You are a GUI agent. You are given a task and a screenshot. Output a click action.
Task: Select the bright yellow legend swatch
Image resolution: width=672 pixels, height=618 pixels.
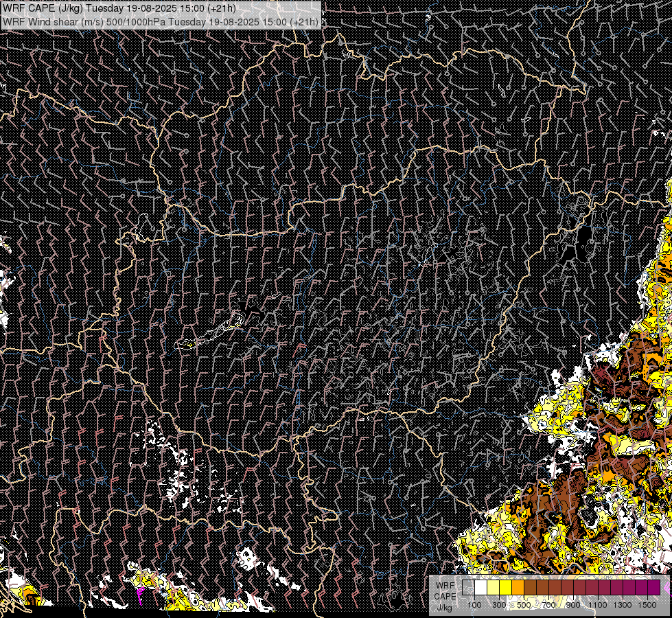pos(506,587)
